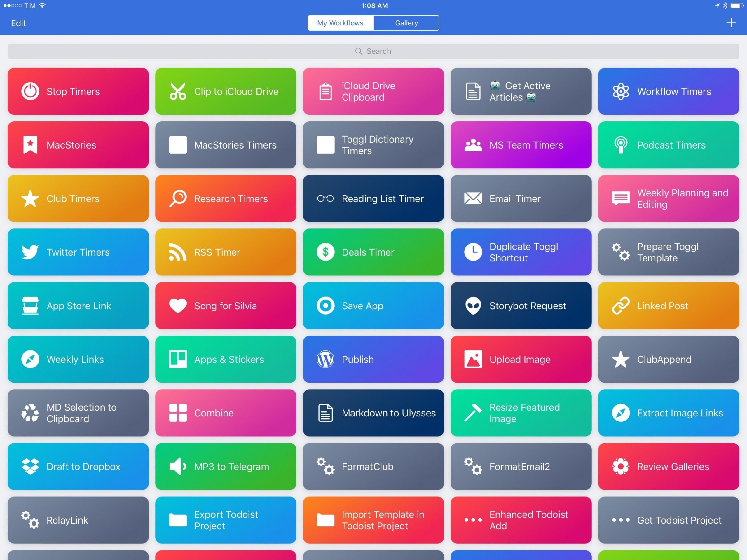
Task: Run the Enhanced Todoist Add workflow
Action: tap(521, 520)
